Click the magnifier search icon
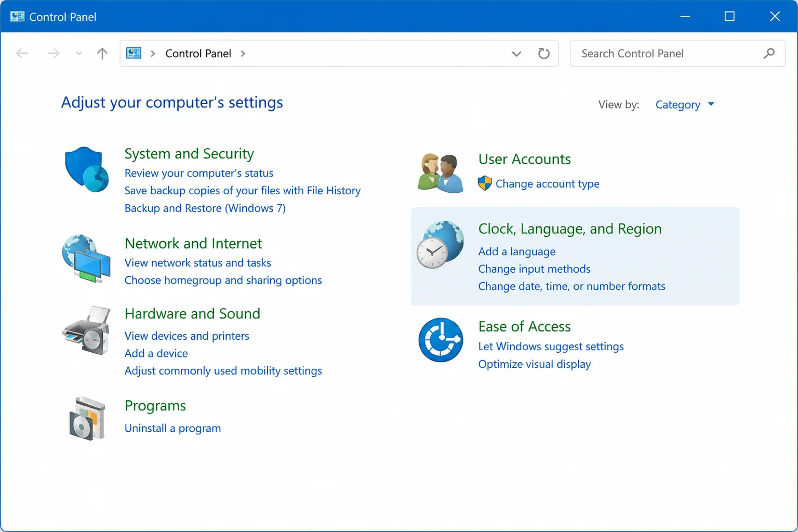Image resolution: width=798 pixels, height=532 pixels. pos(769,54)
